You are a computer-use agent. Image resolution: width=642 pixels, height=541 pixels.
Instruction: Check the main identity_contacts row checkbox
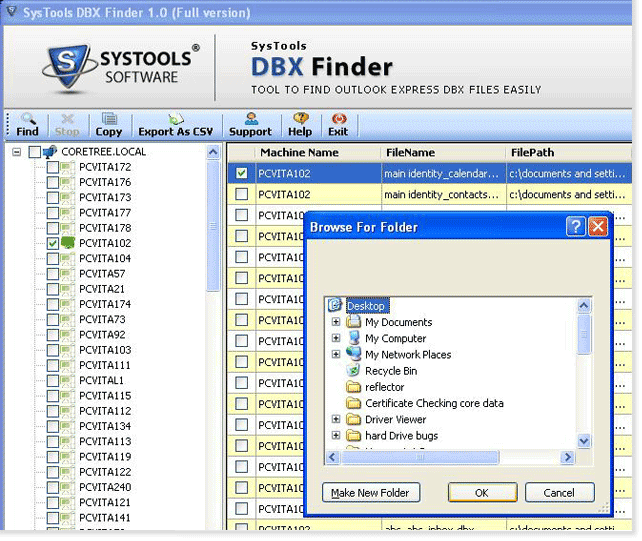pyautogui.click(x=242, y=194)
